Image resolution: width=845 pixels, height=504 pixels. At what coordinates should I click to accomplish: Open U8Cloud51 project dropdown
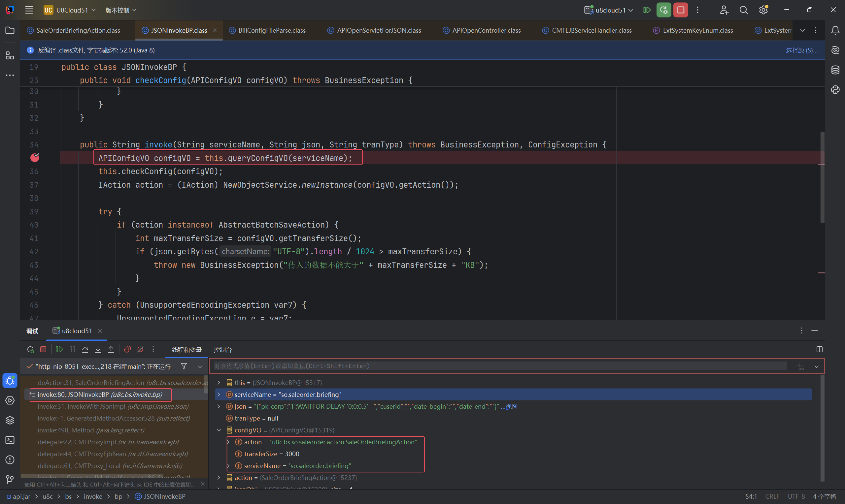(x=70, y=10)
